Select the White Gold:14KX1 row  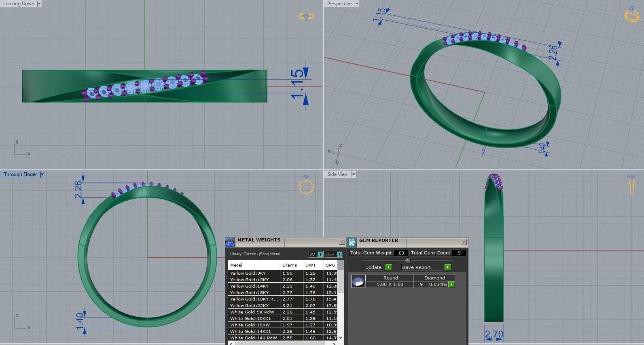point(283,331)
